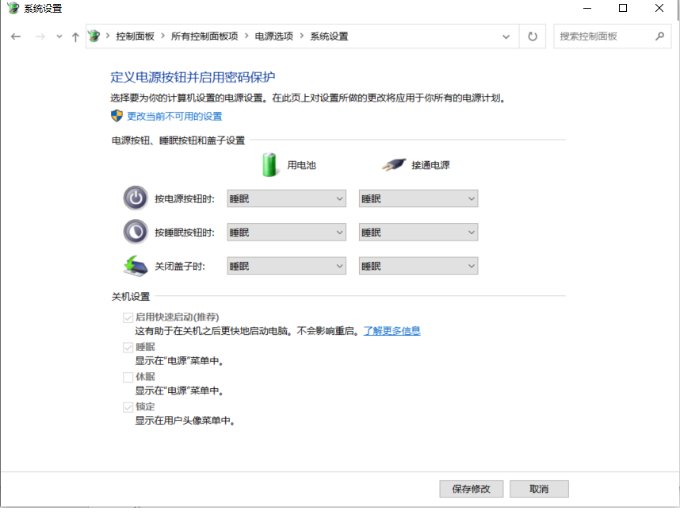
Task: Open recent locations chevron
Action: (x=59, y=37)
